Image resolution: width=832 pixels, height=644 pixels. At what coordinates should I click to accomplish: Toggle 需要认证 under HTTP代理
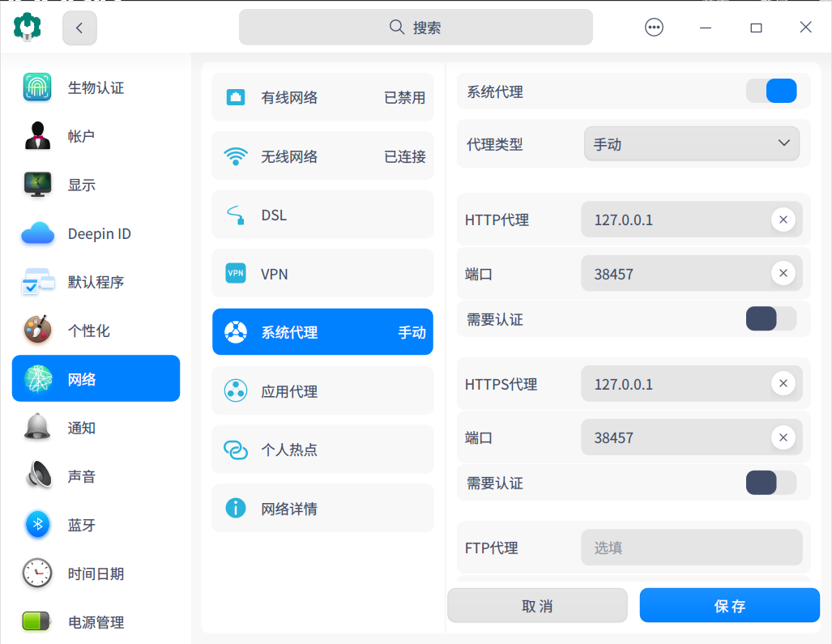click(x=771, y=319)
